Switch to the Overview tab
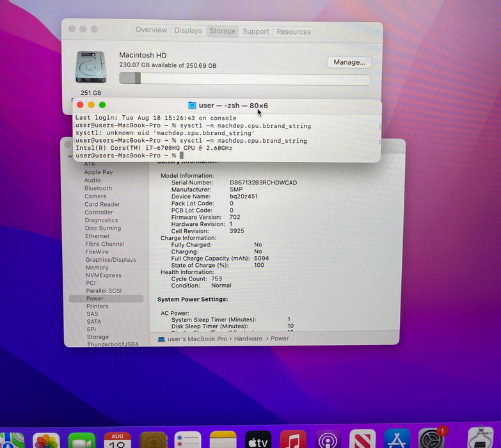 [x=151, y=30]
